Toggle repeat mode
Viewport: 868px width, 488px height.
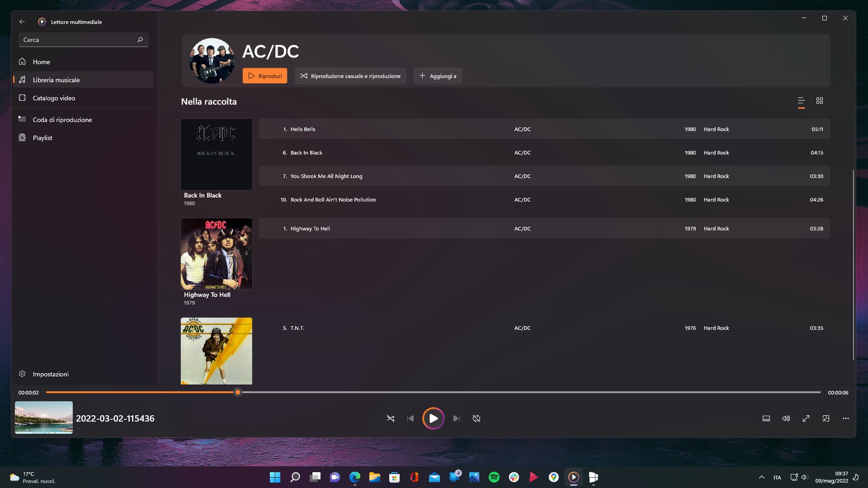pos(476,418)
